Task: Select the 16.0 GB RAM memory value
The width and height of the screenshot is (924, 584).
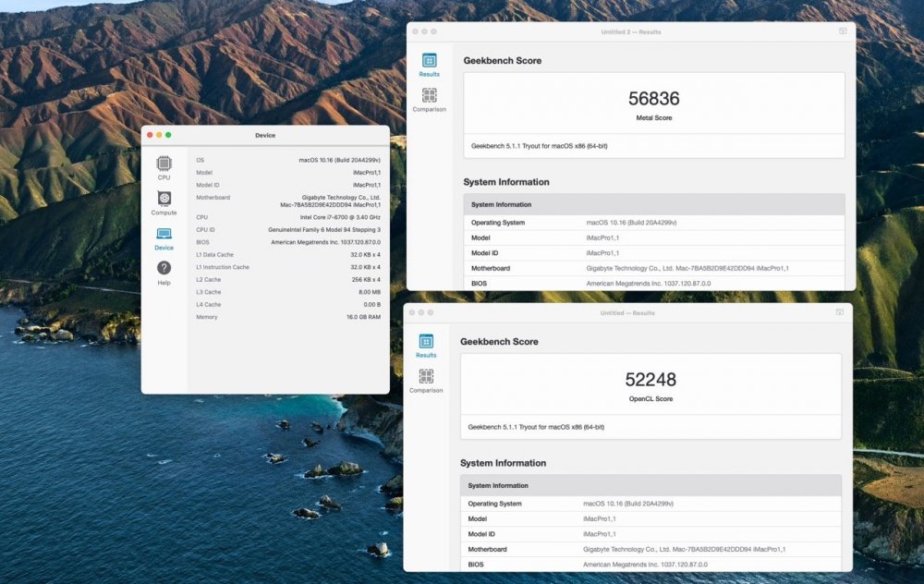Action: click(x=363, y=317)
